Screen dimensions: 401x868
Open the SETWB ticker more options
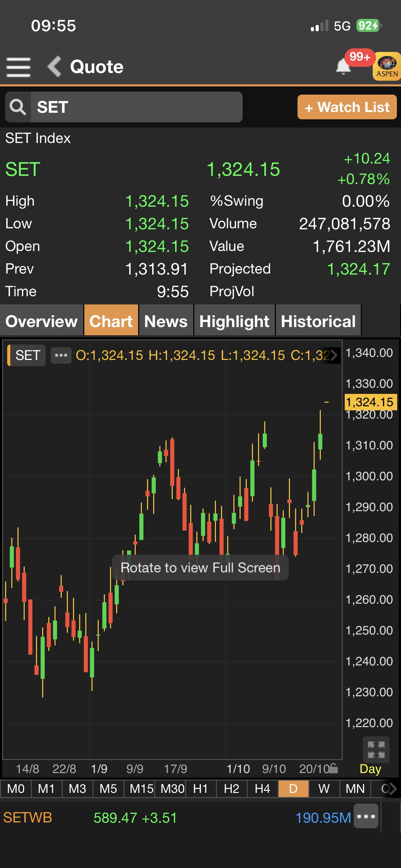click(x=366, y=816)
